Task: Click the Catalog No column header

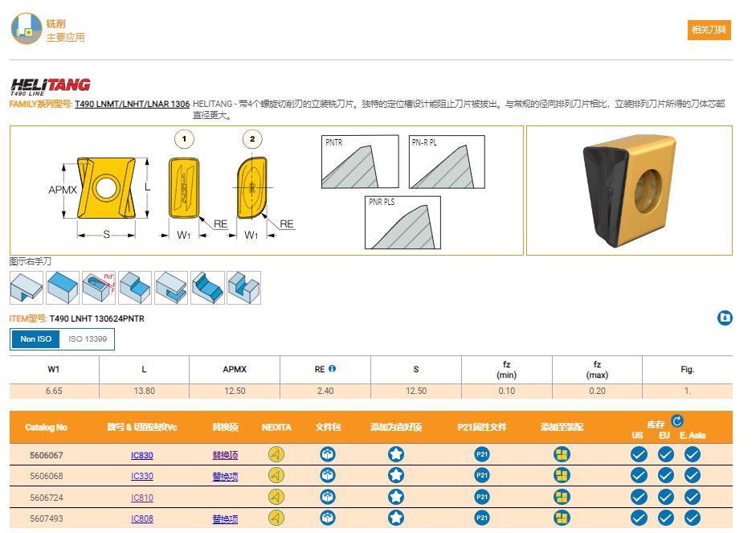Action: pyautogui.click(x=47, y=427)
